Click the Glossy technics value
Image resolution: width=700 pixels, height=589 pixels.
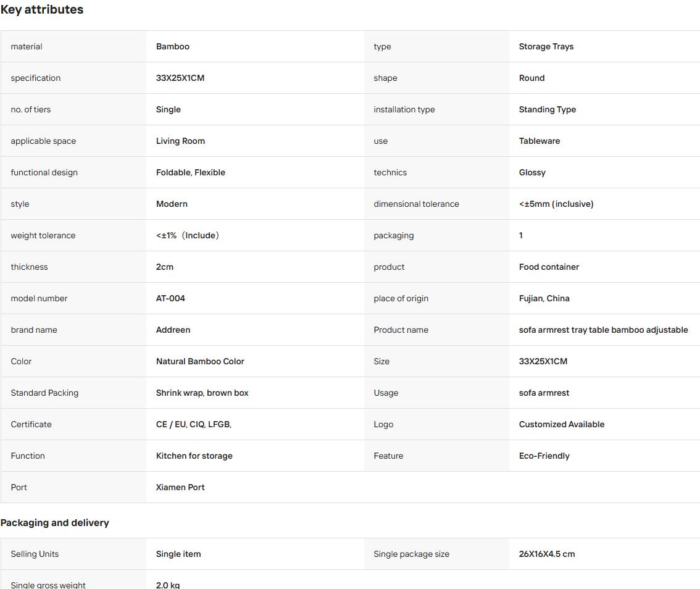(532, 172)
